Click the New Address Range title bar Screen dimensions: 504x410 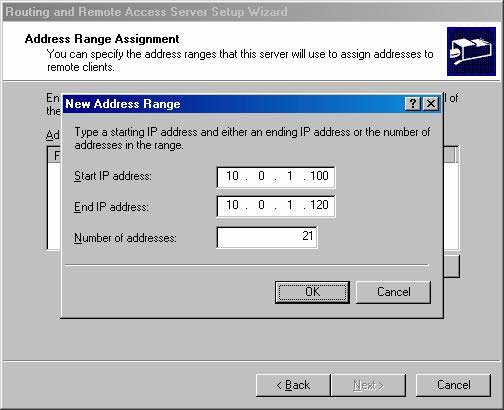click(x=233, y=104)
